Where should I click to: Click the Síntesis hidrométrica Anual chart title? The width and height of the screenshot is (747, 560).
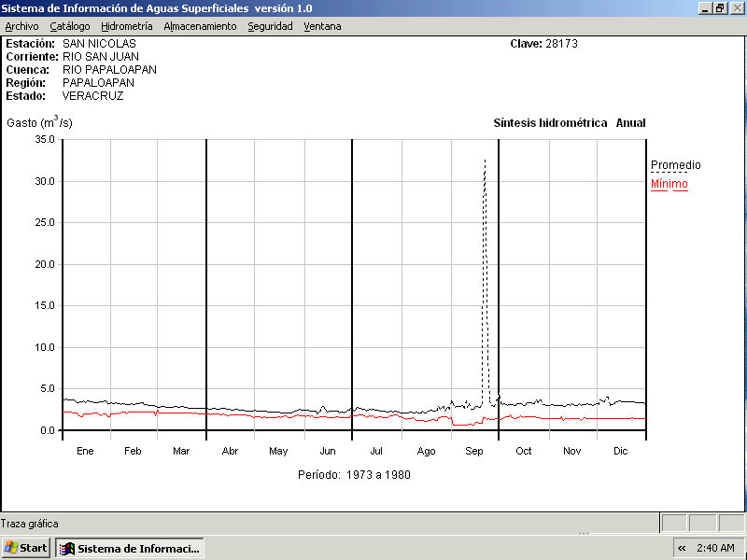point(569,123)
